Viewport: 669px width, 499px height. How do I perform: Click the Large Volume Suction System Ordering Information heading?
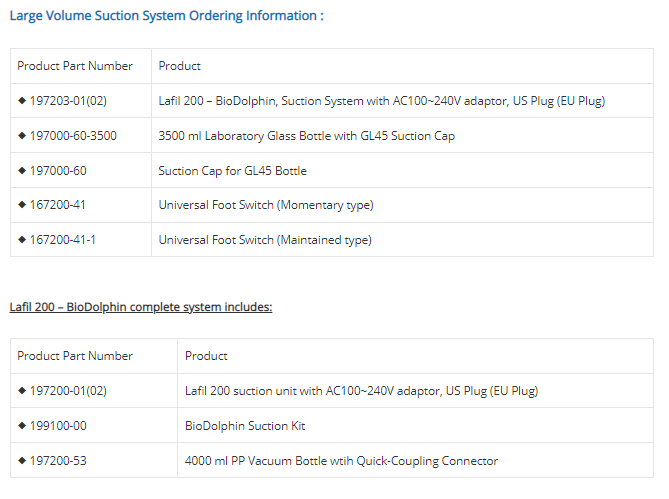(166, 16)
